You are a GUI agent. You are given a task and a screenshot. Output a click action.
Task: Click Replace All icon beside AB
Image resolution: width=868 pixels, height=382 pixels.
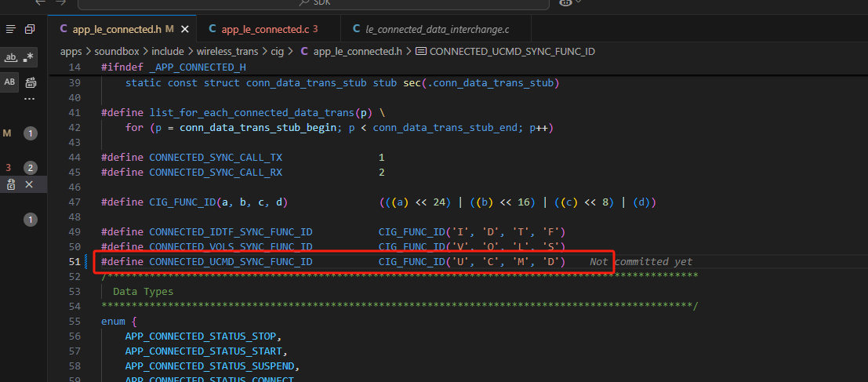pos(31,82)
